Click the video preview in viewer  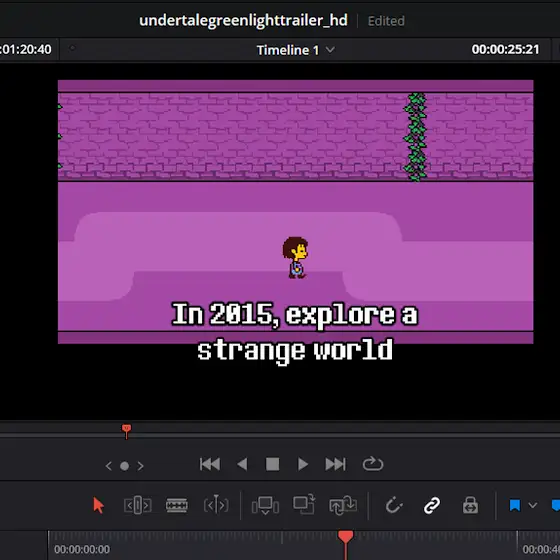coord(296,212)
